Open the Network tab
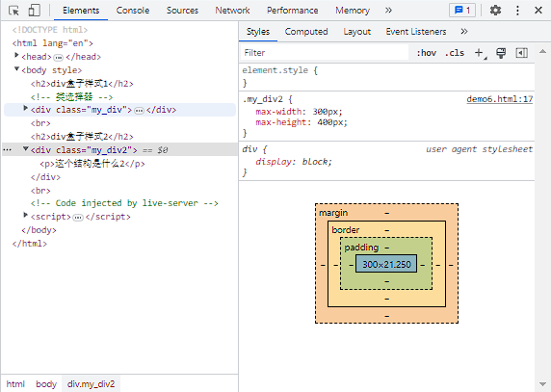 pyautogui.click(x=232, y=11)
